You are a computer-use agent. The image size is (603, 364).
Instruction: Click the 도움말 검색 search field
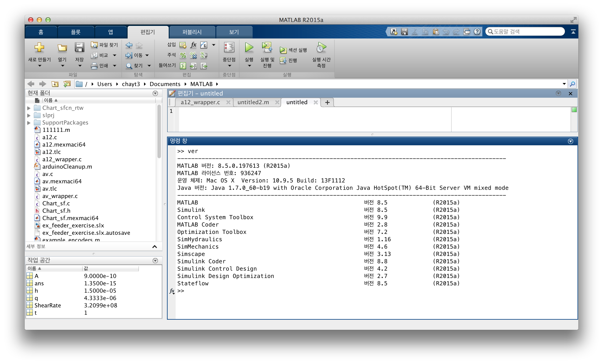tap(525, 32)
